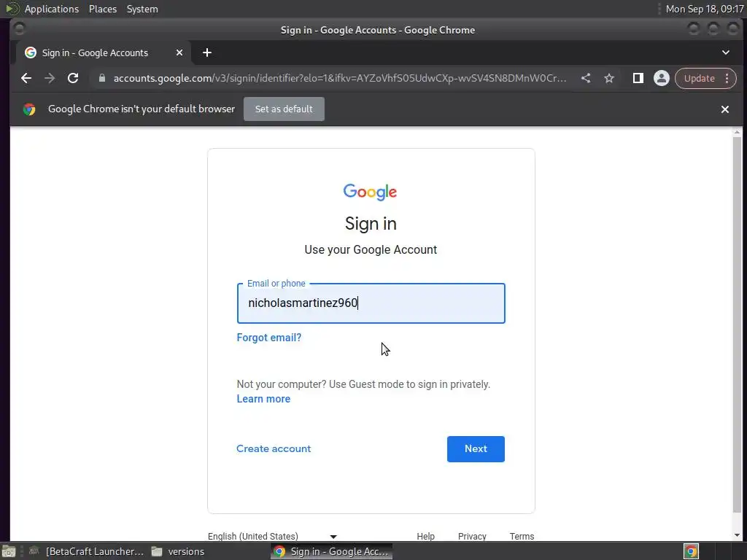Open the side panel icon
Image resolution: width=747 pixels, height=560 pixels.
pyautogui.click(x=638, y=78)
